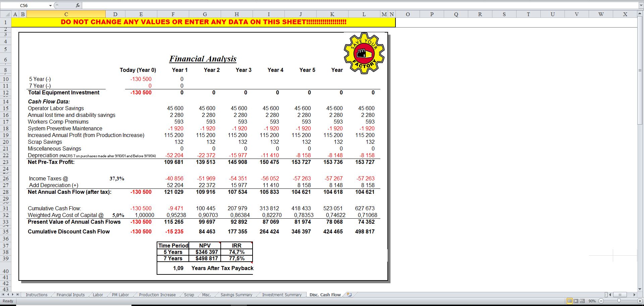Switch to Normal view in the status bar
This screenshot has width=644, height=306.
tap(570, 301)
